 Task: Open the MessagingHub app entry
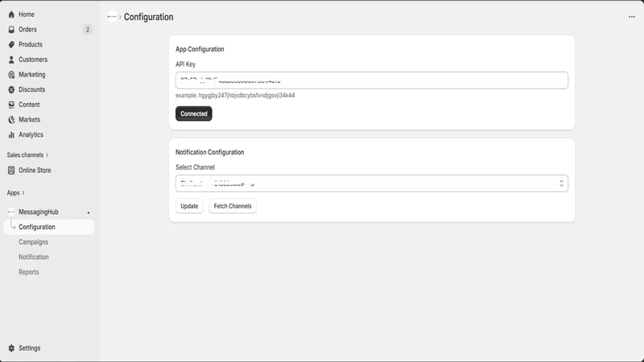pos(38,212)
